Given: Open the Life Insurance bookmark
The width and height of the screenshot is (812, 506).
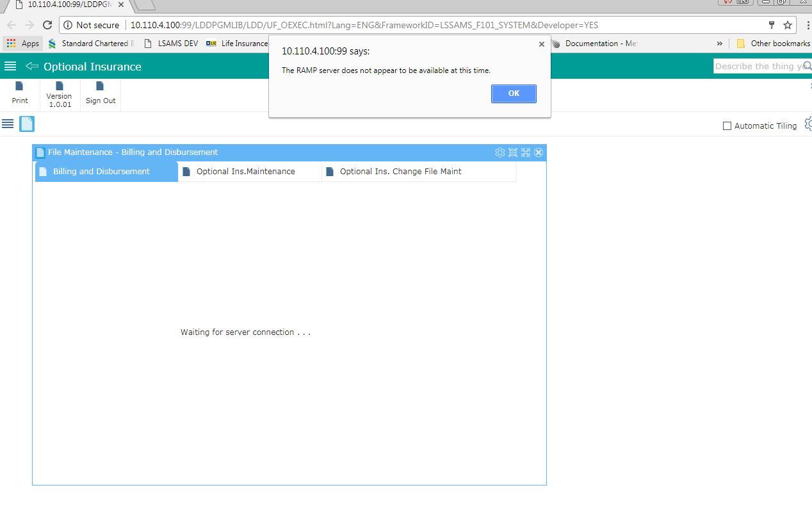Looking at the screenshot, I should [237, 44].
